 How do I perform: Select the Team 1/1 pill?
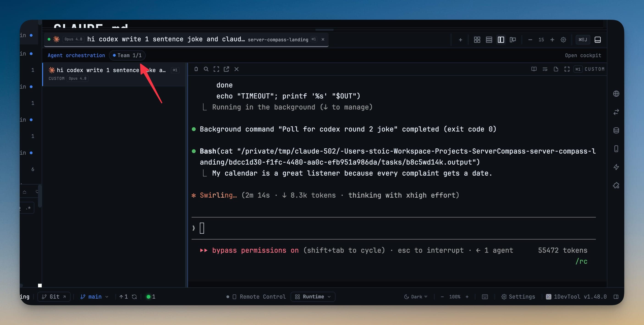tap(127, 55)
